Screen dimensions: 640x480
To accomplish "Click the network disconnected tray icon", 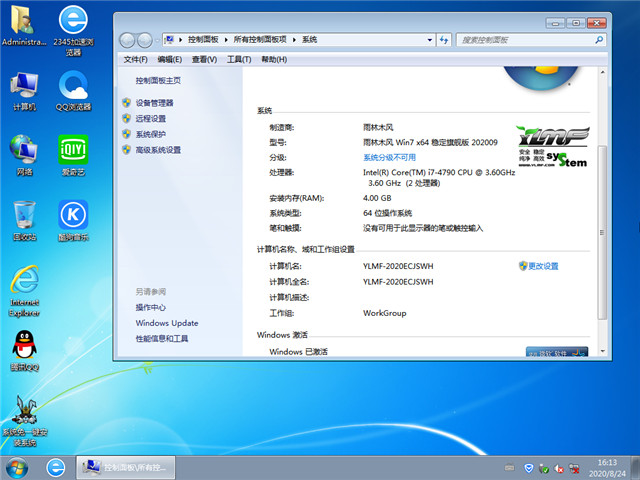I will click(574, 468).
